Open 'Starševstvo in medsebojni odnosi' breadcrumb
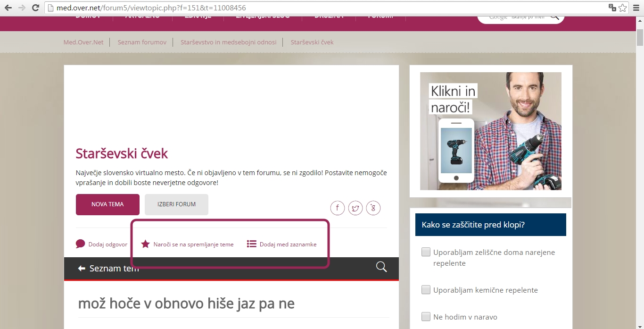This screenshot has height=329, width=644. (229, 42)
